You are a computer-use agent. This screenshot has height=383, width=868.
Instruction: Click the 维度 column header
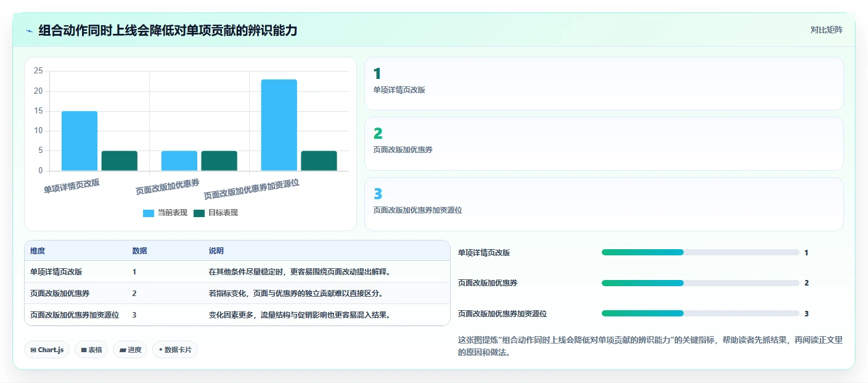tap(38, 251)
